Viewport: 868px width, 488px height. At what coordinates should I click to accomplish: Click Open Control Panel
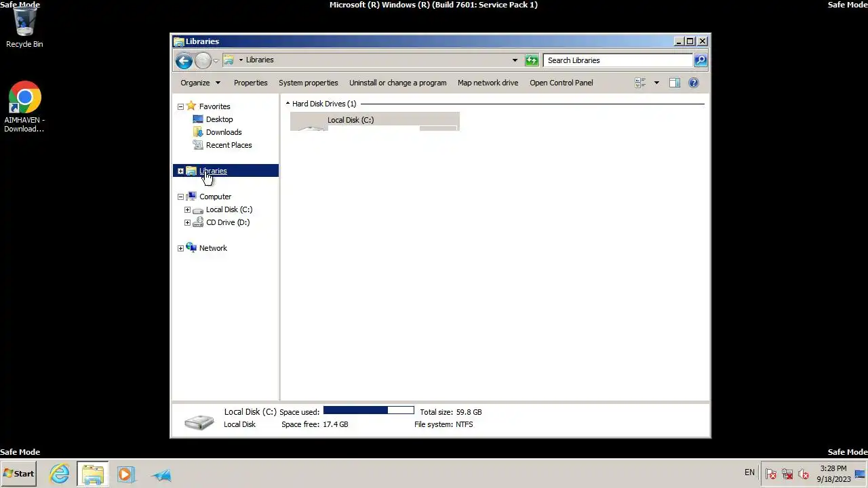pyautogui.click(x=561, y=83)
